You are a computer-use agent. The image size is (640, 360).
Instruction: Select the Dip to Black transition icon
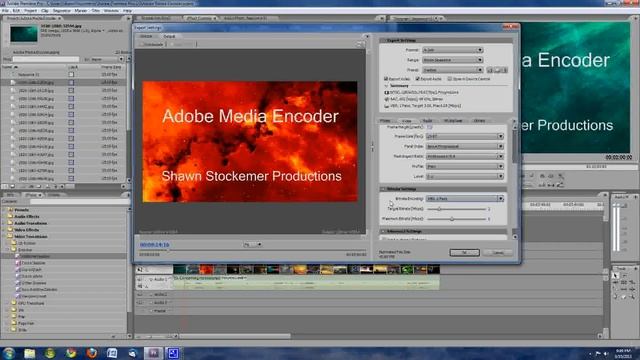tap(18, 269)
